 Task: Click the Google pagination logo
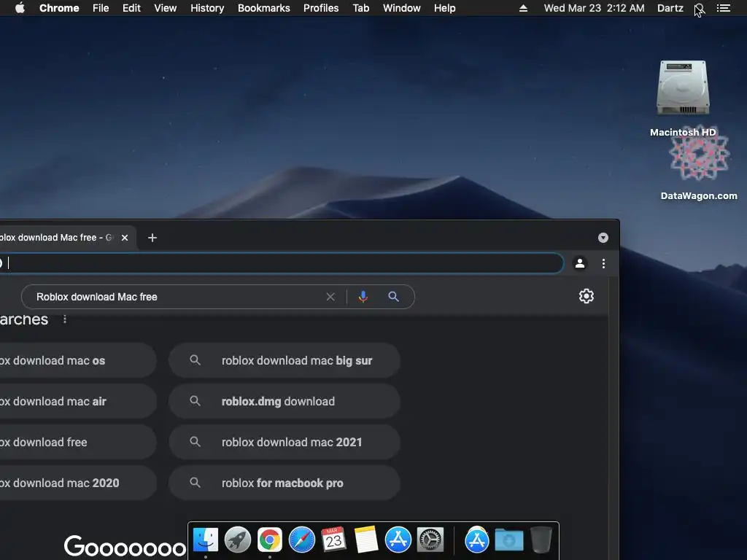coord(125,547)
